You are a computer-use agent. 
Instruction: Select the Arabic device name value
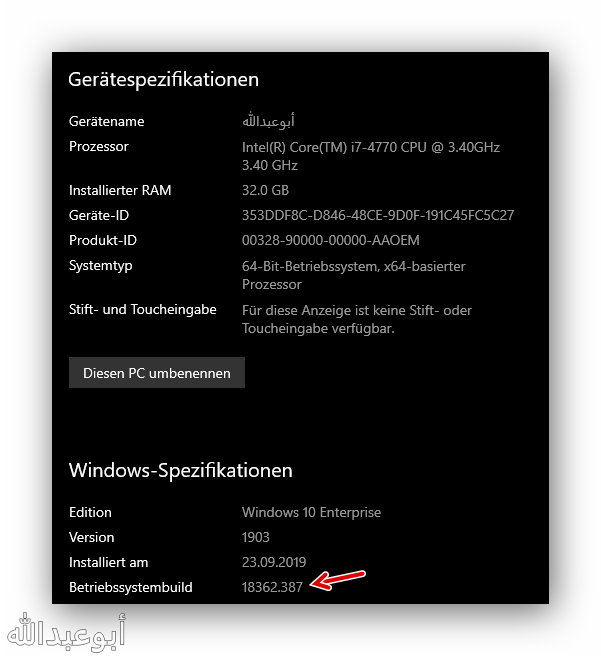[263, 121]
